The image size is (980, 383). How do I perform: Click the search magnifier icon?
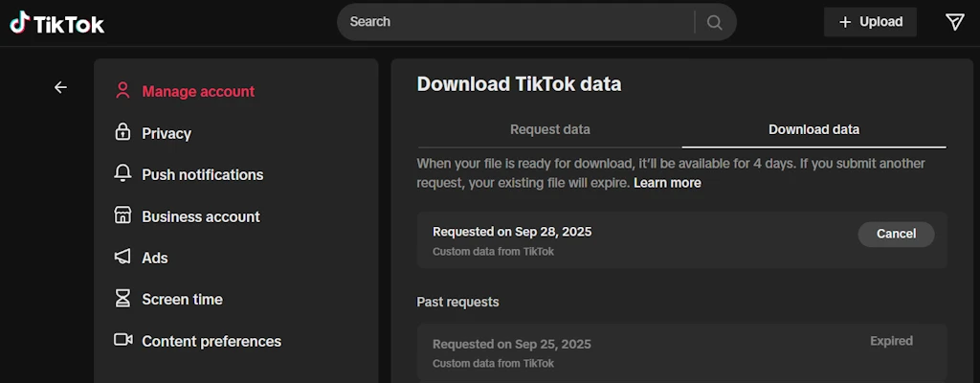(714, 23)
